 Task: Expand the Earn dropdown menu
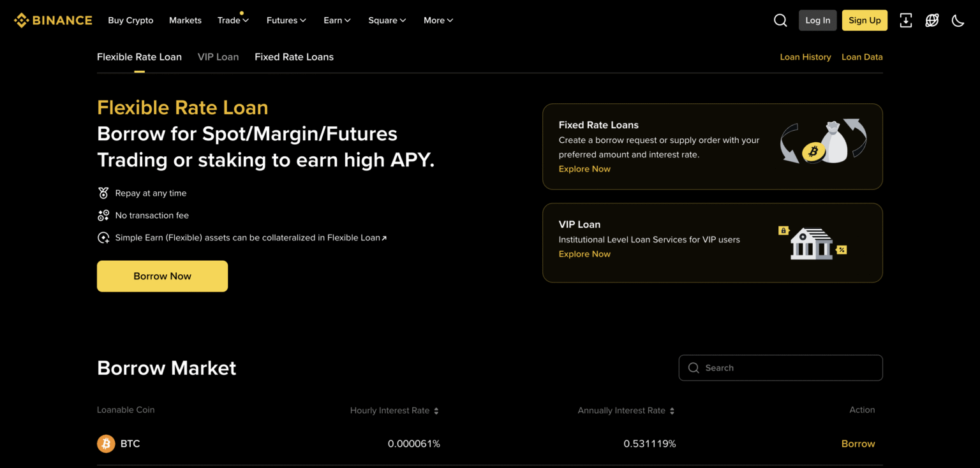(337, 20)
